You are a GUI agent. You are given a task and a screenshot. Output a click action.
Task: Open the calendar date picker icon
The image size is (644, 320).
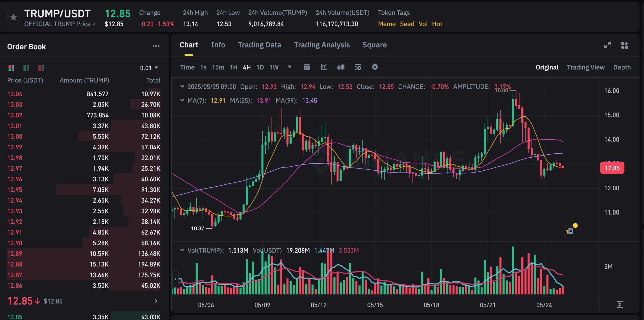[307, 67]
